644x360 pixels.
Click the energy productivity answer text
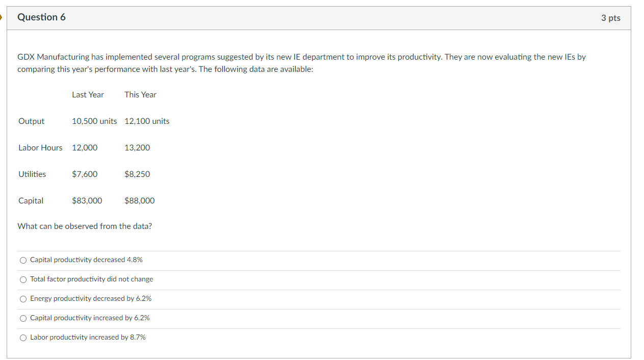pyautogui.click(x=90, y=299)
